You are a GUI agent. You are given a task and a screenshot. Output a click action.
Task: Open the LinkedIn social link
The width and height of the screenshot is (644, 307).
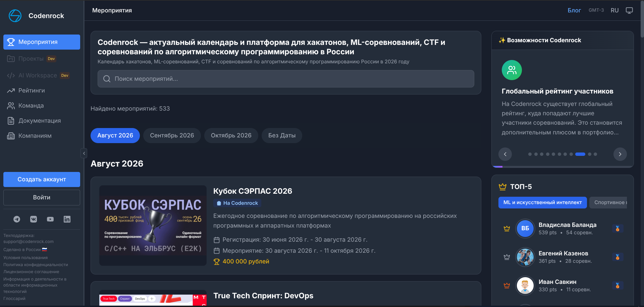click(x=67, y=219)
